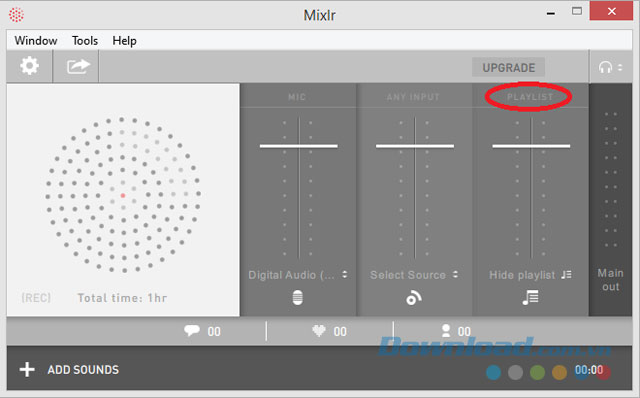This screenshot has height=398, width=640.
Task: Select the blue sound color dot
Action: [x=493, y=372]
